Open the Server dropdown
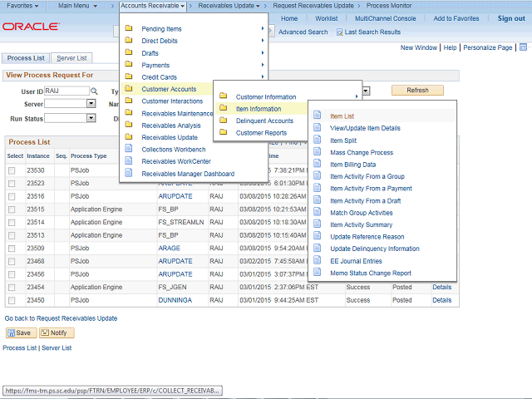532x399 pixels. pyautogui.click(x=91, y=104)
